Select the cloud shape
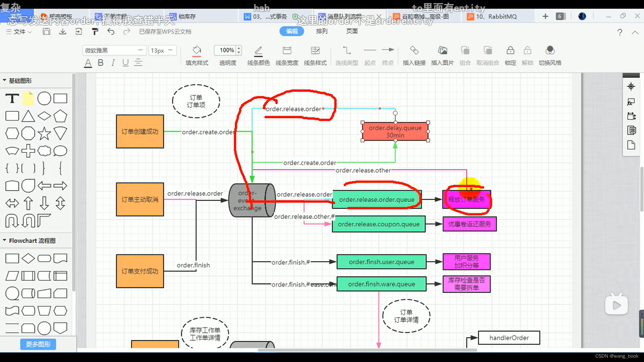 (44, 151)
